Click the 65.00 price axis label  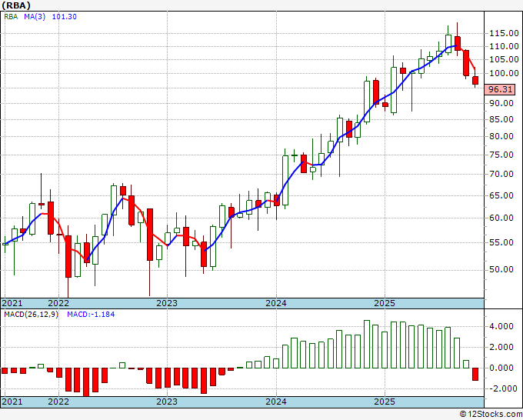501,195
